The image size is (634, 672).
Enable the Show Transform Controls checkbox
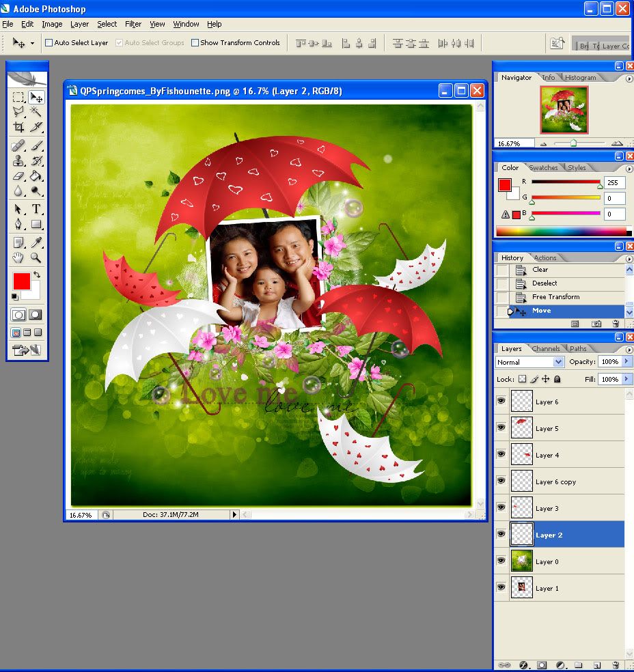coord(195,43)
